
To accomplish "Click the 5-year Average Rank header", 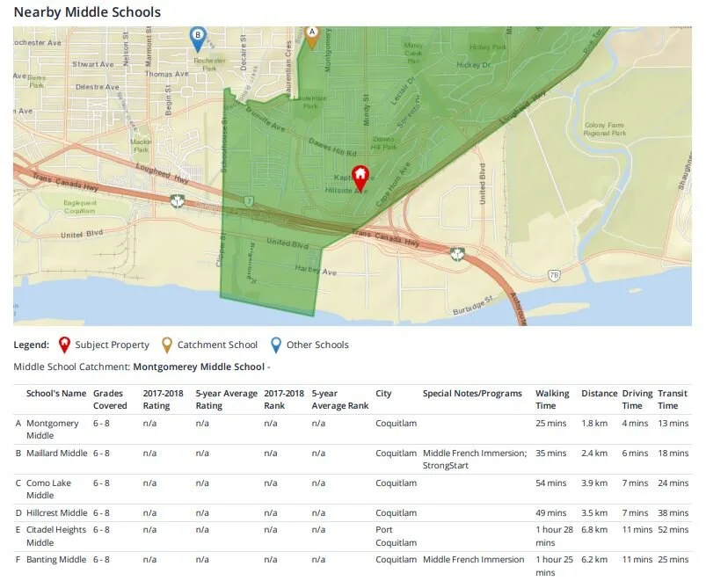I will coord(340,399).
